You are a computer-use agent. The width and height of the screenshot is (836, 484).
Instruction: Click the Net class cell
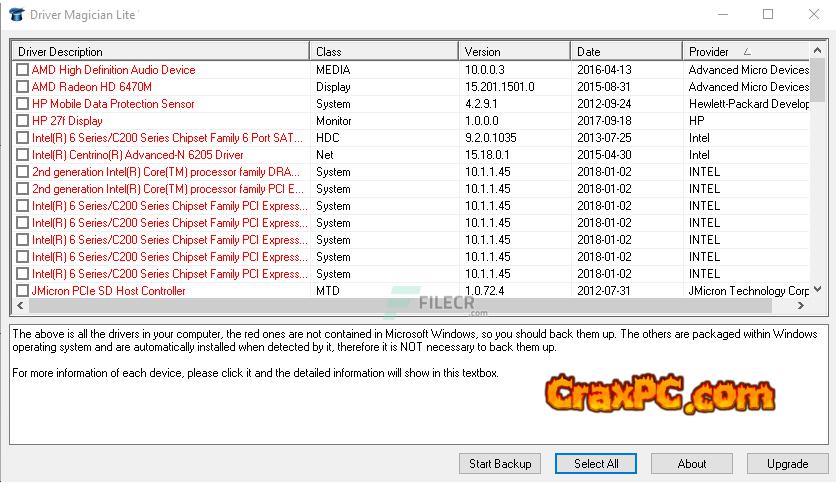click(x=325, y=155)
